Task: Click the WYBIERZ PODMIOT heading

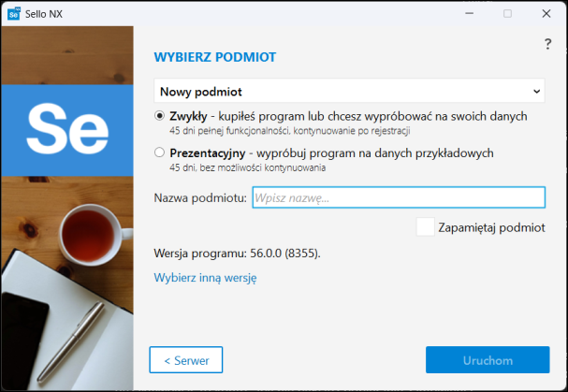Action: pos(214,57)
